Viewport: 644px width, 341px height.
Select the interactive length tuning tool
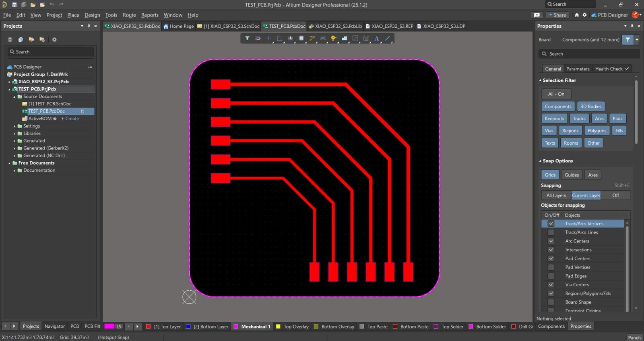pyautogui.click(x=323, y=38)
